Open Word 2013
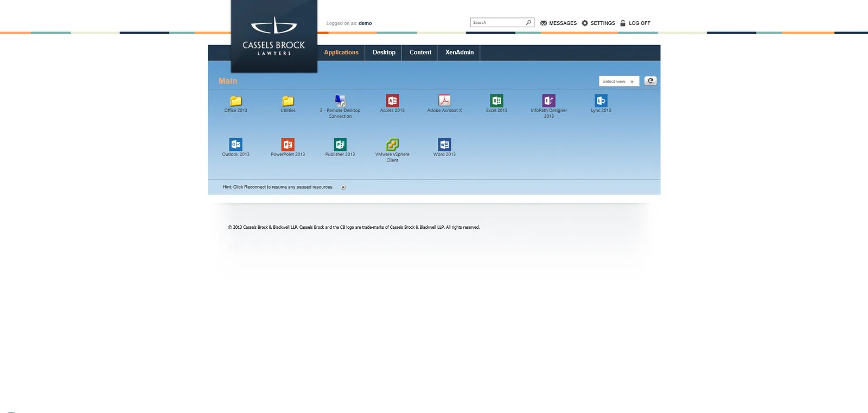 444,145
